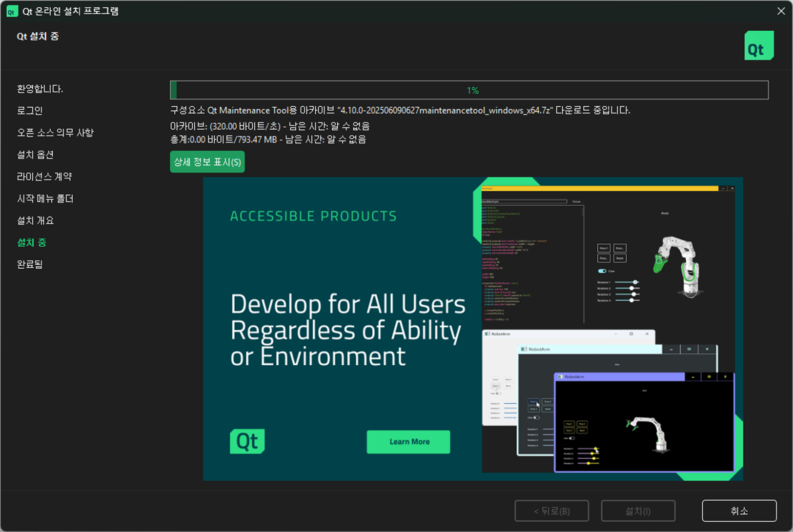Click the Learn More button in banner

(408, 442)
